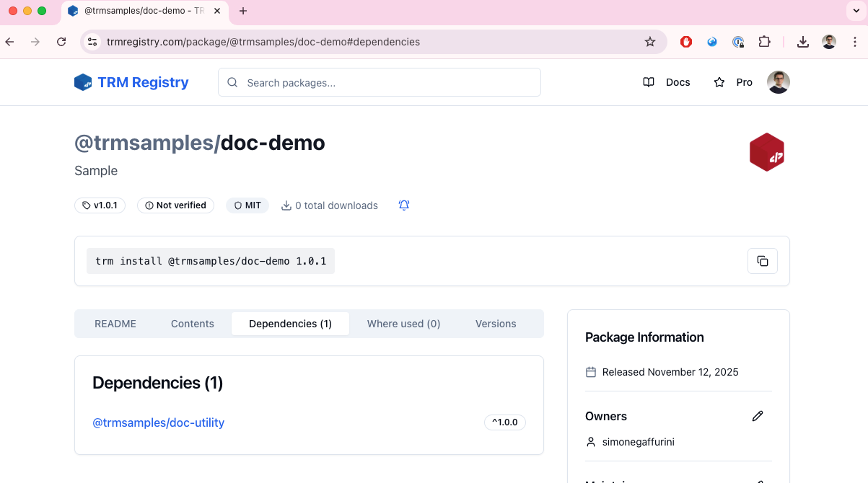Select the @trmsamples/doc-demo browser tab
This screenshot has width=868, height=483.
144,12
